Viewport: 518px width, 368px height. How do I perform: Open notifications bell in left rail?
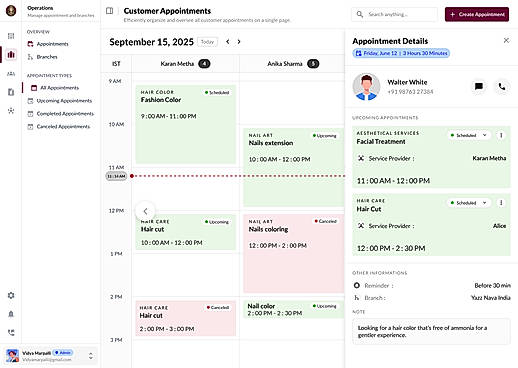[11, 314]
